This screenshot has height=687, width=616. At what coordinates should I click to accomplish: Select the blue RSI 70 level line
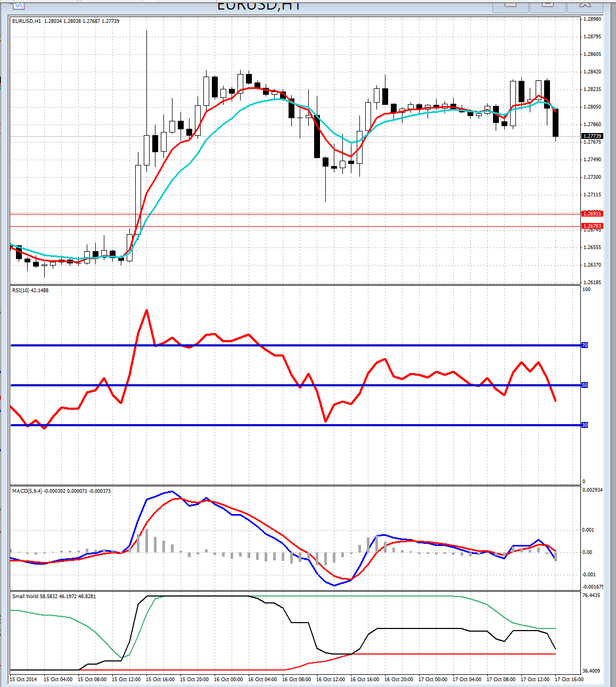pyautogui.click(x=295, y=345)
